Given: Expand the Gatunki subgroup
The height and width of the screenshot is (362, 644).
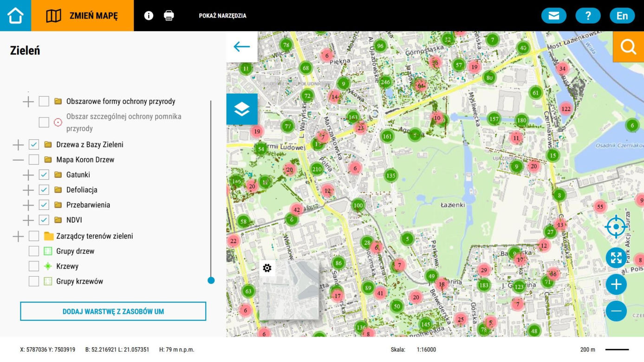Looking at the screenshot, I should [x=28, y=175].
